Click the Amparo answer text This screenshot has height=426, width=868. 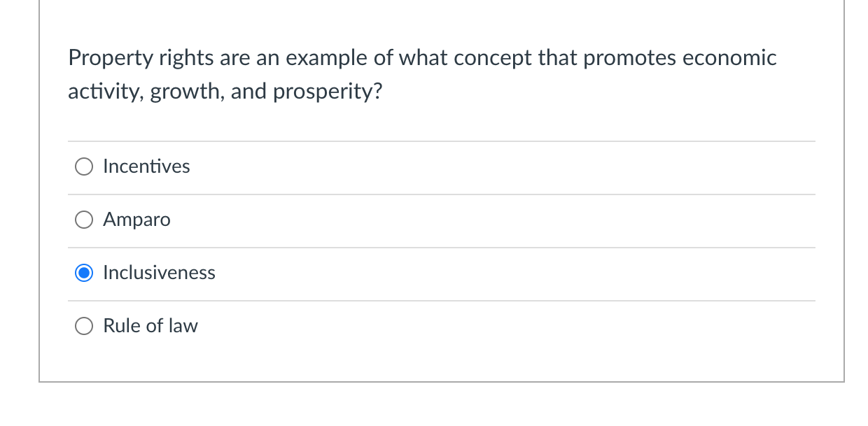(x=136, y=220)
